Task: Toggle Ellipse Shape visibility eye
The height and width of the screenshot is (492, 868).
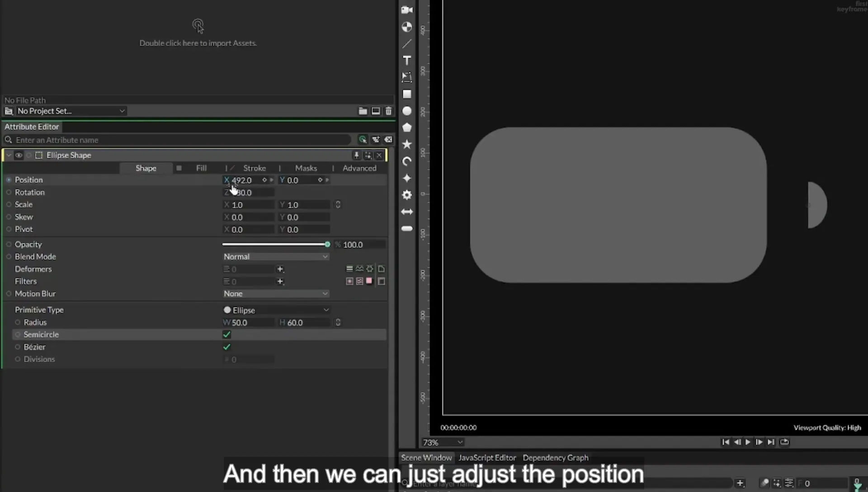Action: [x=19, y=156]
